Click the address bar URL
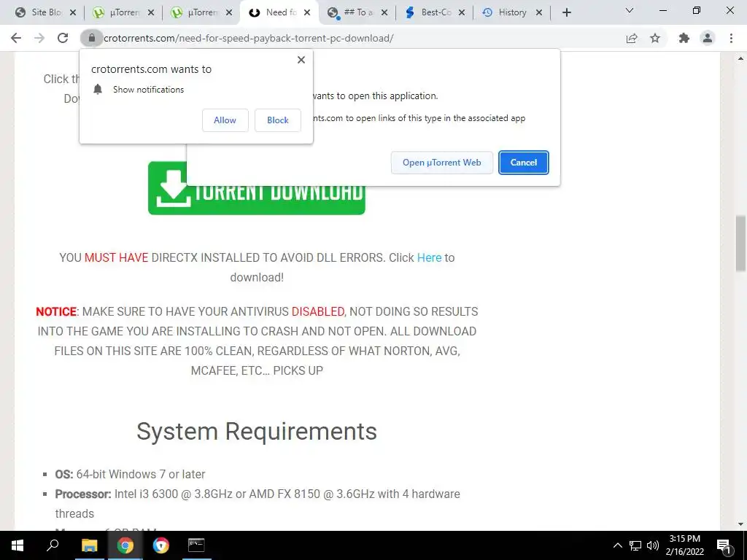This screenshot has height=560, width=747. (x=248, y=38)
